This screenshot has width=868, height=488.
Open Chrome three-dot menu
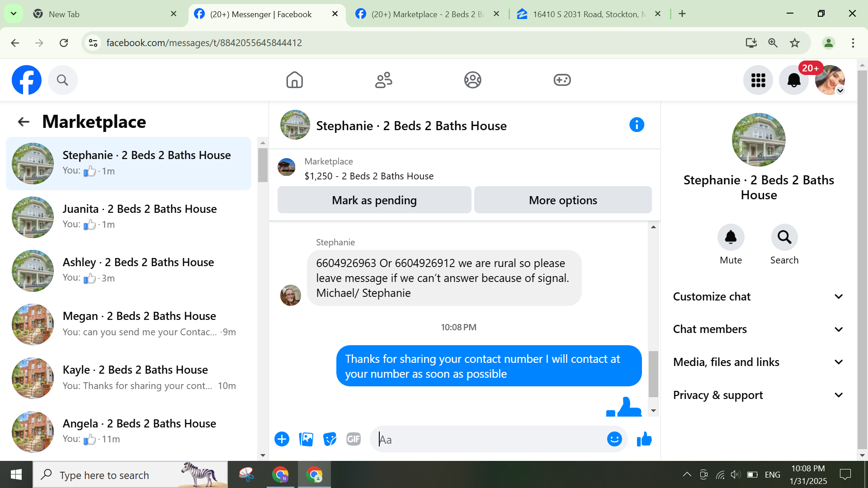tap(853, 43)
